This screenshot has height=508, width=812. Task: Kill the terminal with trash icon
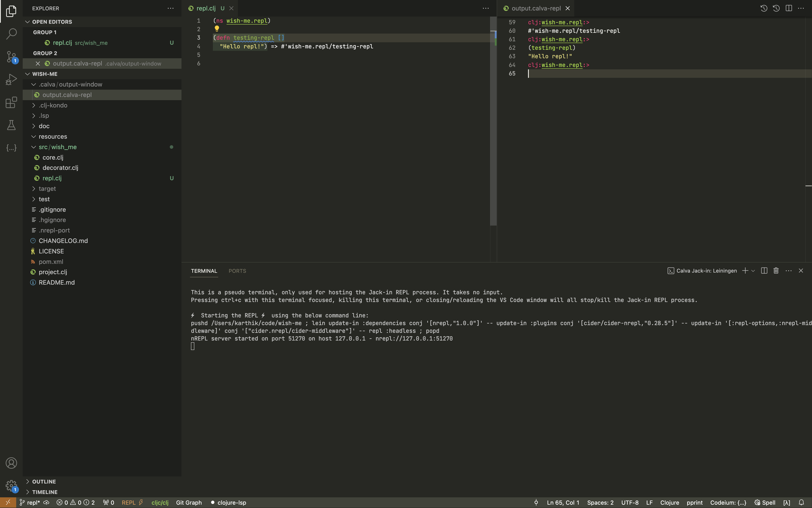click(776, 271)
